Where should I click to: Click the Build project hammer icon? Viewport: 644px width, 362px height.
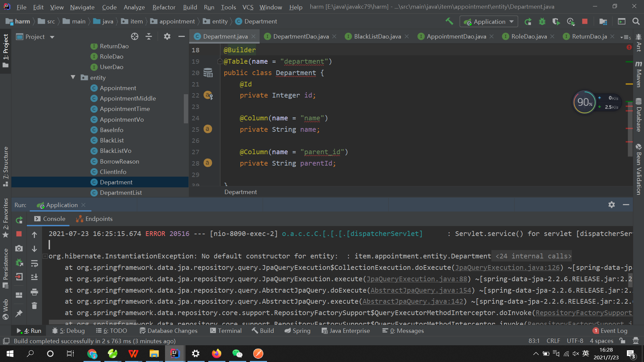449,21
